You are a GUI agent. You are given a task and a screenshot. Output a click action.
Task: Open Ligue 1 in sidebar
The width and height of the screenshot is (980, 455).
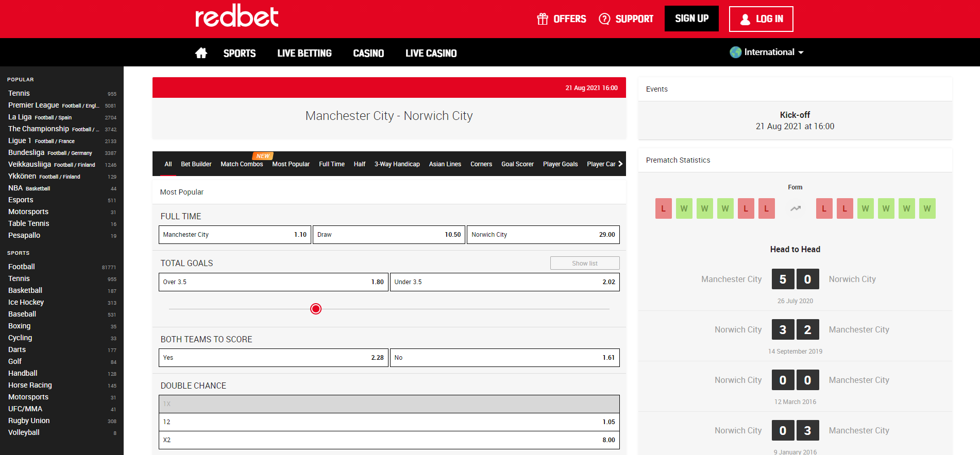[62, 141]
